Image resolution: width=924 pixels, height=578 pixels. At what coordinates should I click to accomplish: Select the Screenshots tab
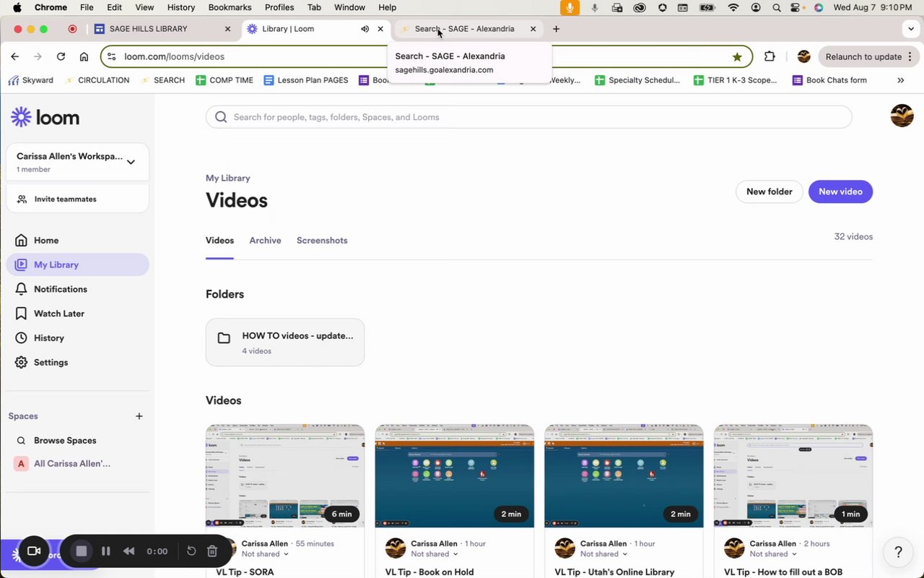coord(322,241)
